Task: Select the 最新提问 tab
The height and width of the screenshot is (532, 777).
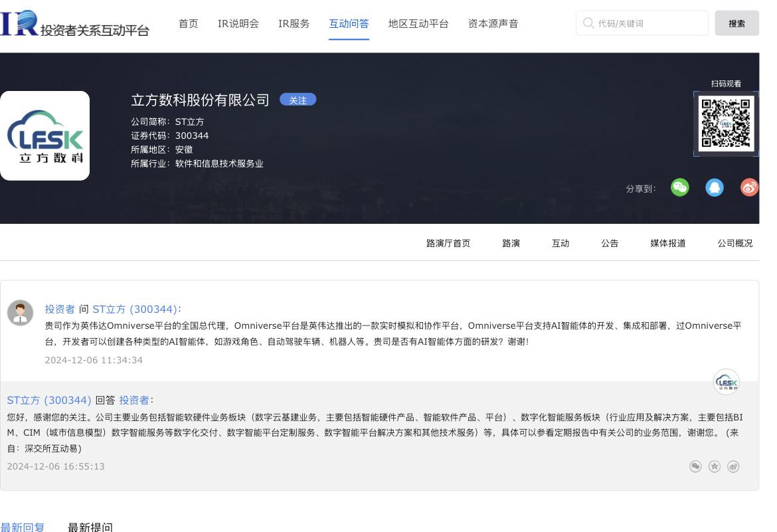Action: click(90, 527)
